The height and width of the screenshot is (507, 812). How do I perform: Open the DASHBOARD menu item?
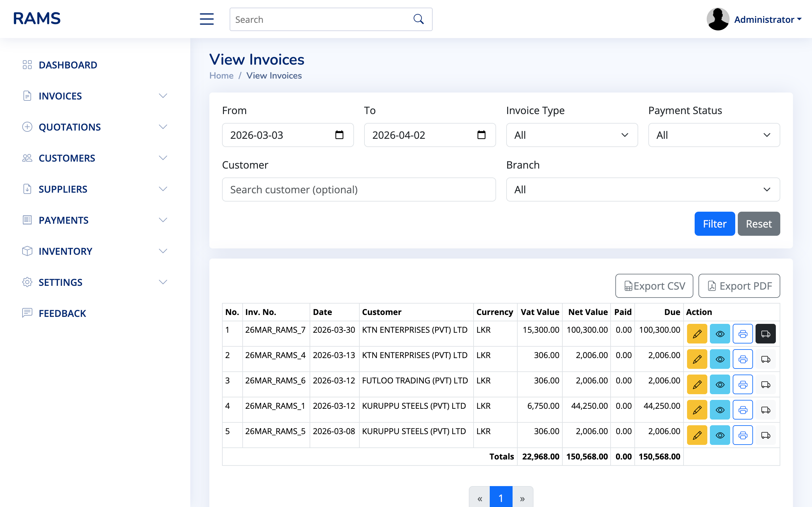68,65
